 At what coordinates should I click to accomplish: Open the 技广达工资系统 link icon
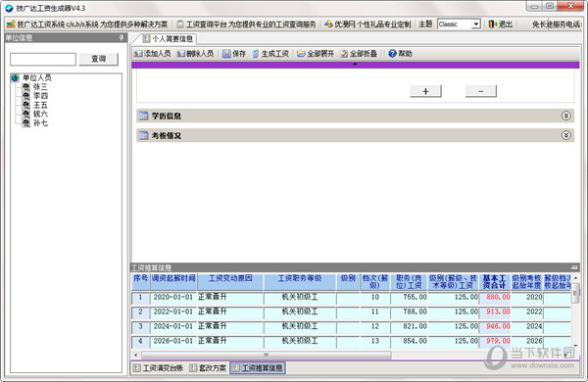(x=11, y=24)
